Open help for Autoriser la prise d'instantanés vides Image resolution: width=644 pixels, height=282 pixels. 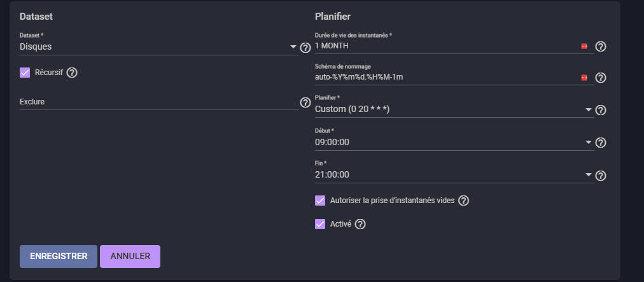(x=463, y=201)
